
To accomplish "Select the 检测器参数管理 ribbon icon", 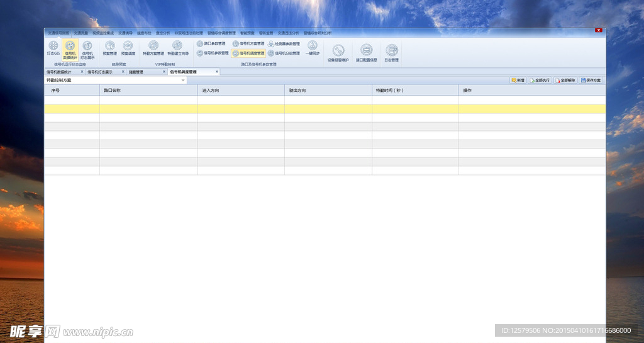I will point(284,44).
